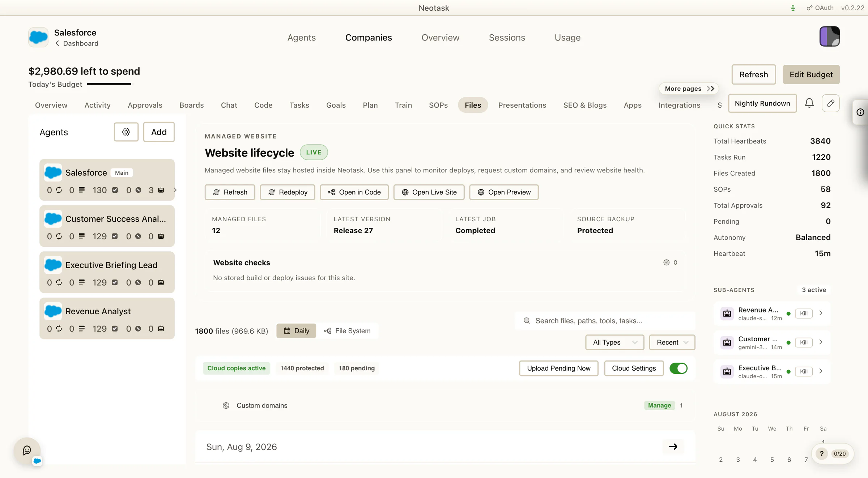Viewport: 868px width, 478px height.
Task: Open the All Types dropdown
Action: coord(615,342)
